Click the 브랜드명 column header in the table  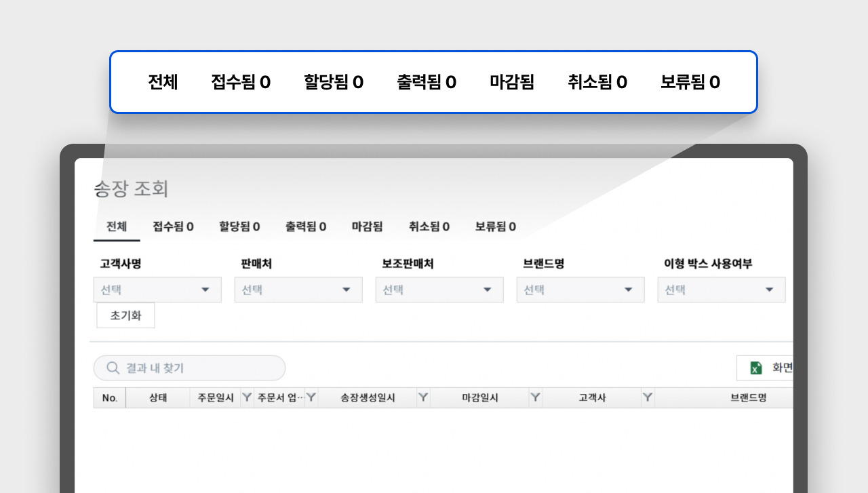pyautogui.click(x=749, y=398)
